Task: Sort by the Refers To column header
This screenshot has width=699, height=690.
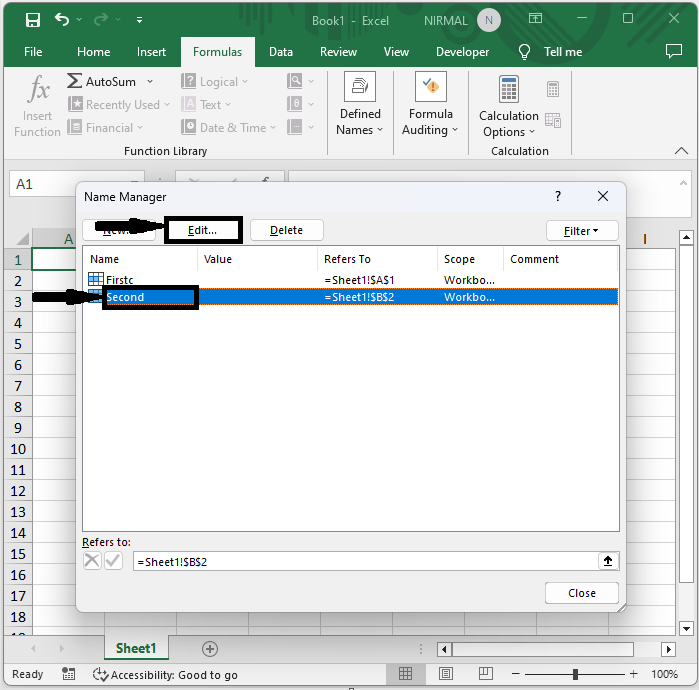Action: coord(377,259)
